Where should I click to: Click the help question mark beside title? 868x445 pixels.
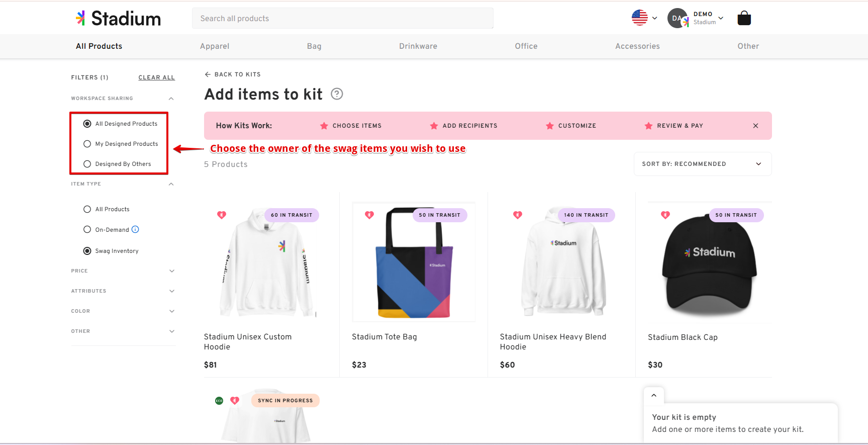(337, 94)
